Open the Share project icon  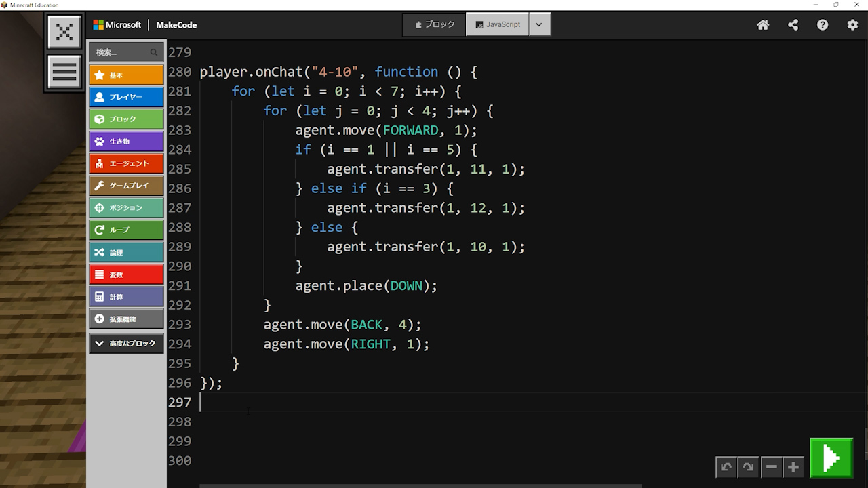(793, 25)
